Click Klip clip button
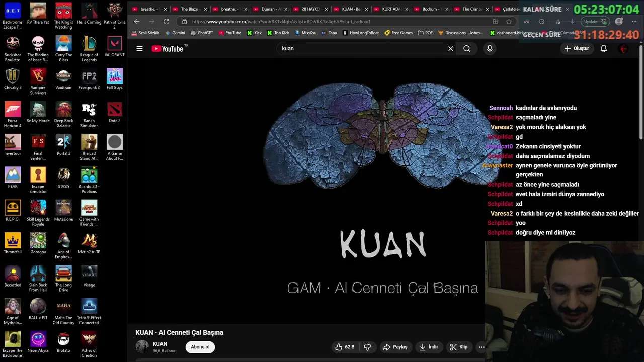 (458, 347)
